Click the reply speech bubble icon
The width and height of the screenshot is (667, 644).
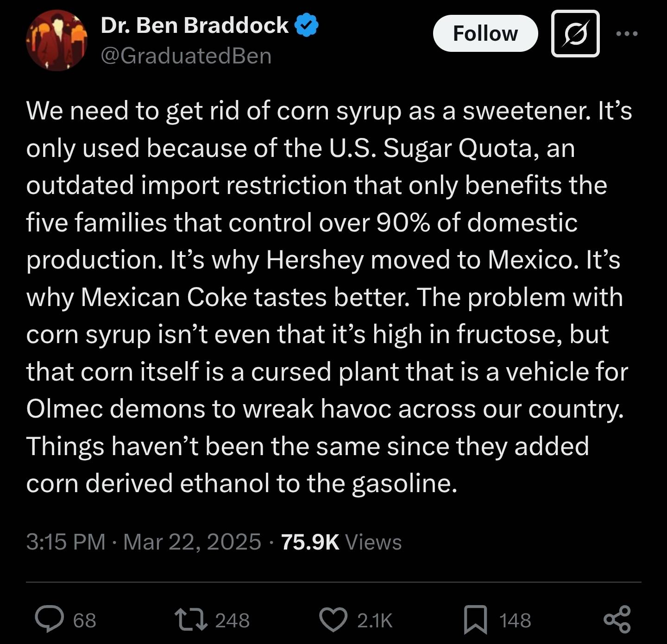pyautogui.click(x=50, y=619)
